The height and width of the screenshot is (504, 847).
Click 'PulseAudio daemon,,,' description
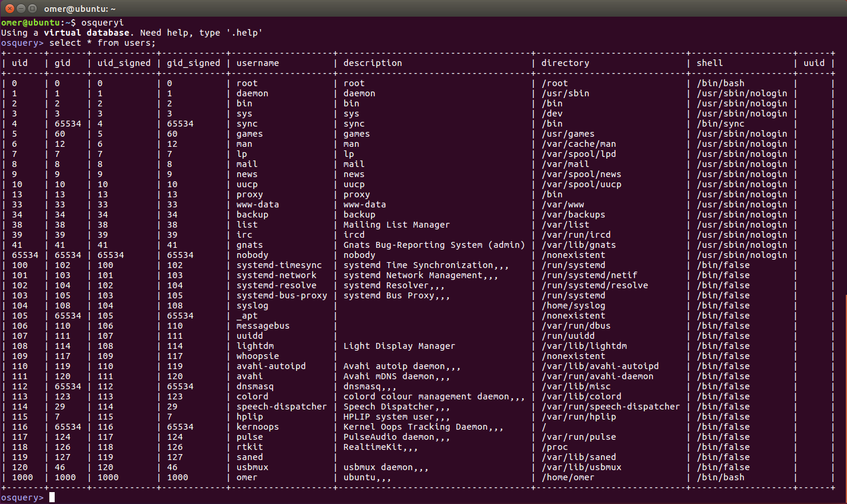(396, 437)
